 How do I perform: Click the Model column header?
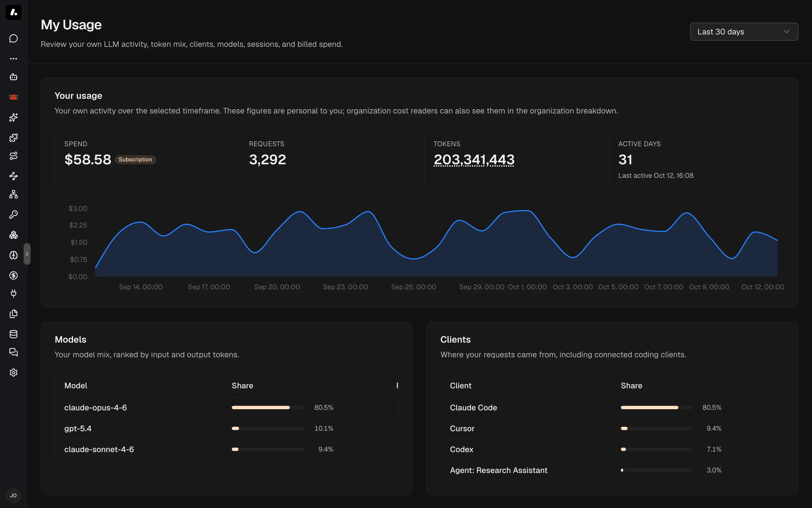tap(76, 386)
